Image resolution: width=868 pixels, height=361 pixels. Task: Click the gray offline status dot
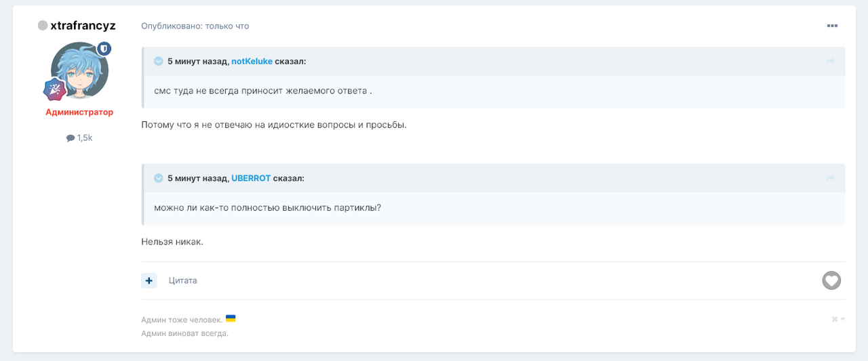(x=43, y=26)
